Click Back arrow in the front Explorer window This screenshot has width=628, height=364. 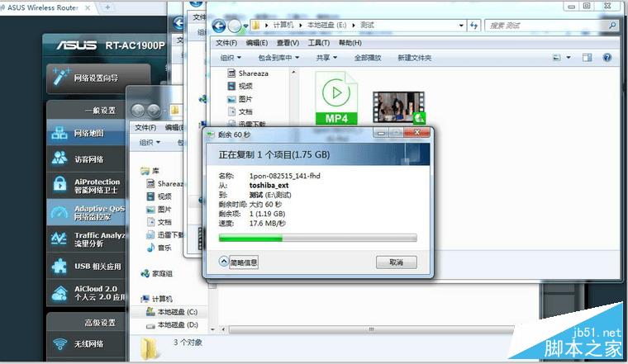tap(219, 26)
